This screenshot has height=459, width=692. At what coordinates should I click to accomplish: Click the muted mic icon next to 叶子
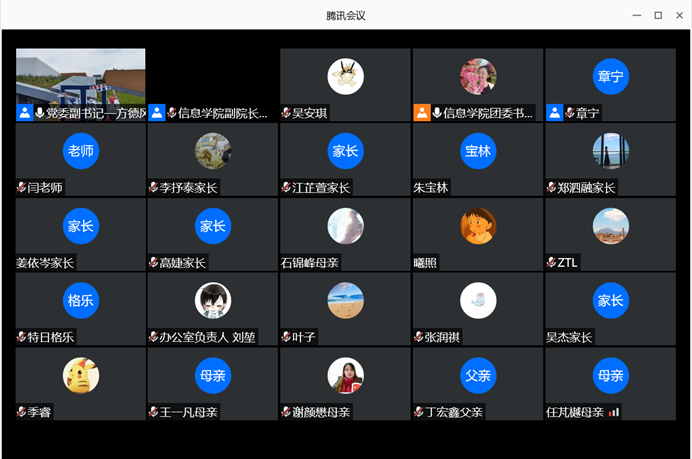[286, 338]
